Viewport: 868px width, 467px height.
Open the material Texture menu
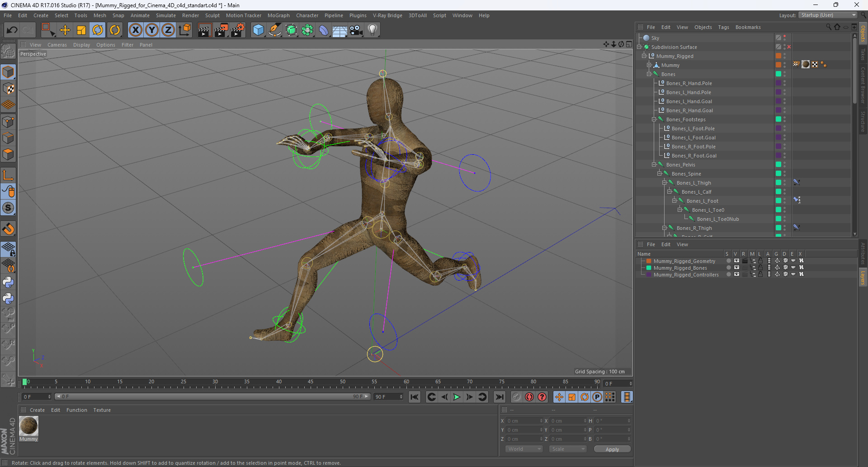coord(102,410)
